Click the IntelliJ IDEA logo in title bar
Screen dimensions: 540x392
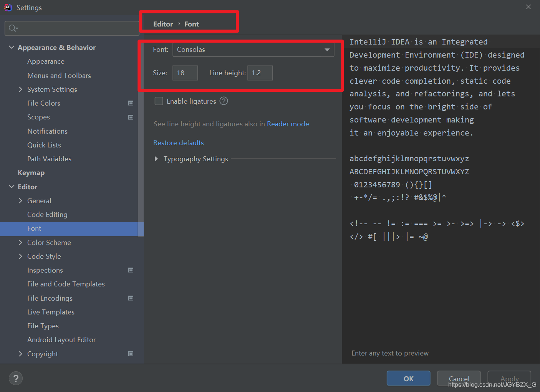pyautogui.click(x=8, y=7)
